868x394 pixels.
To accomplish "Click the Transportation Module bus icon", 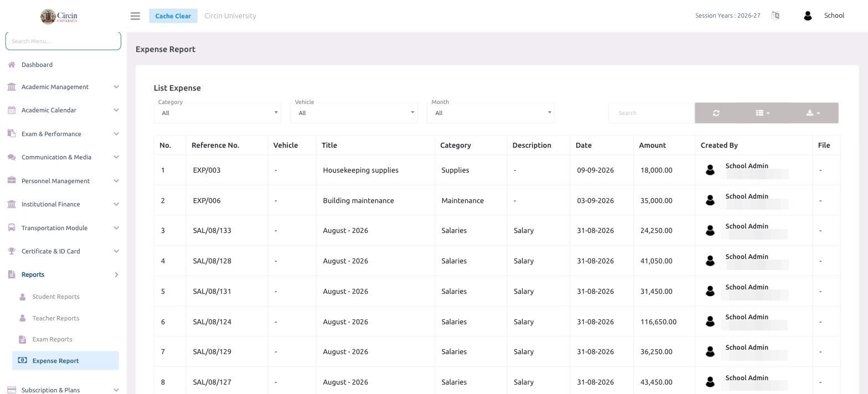I will (12, 228).
